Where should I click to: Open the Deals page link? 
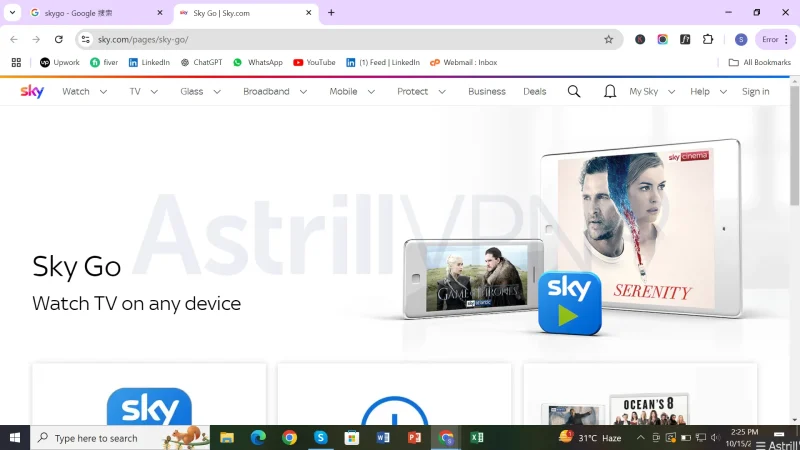coord(534,91)
